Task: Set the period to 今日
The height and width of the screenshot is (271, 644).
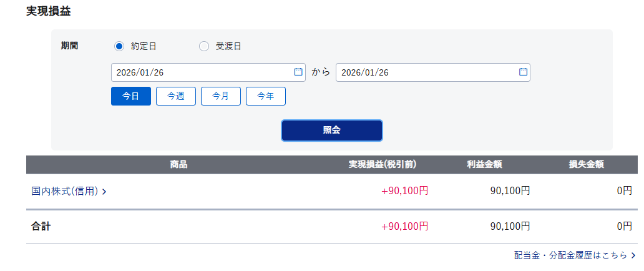Action: tap(131, 96)
